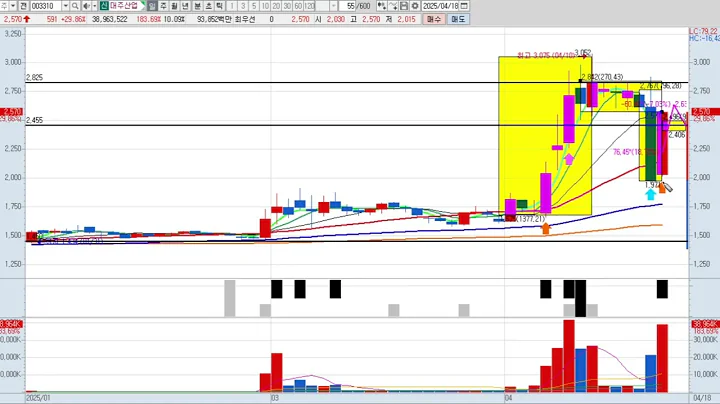Click the speaker sound icon

(86, 6)
